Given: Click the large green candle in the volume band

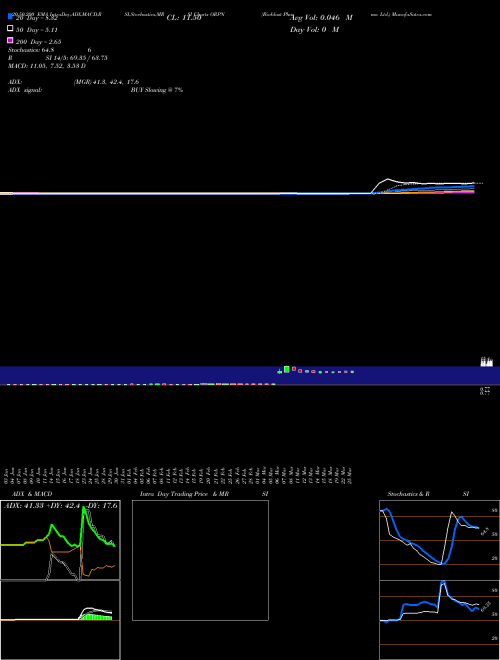Looking at the screenshot, I should coord(287,369).
